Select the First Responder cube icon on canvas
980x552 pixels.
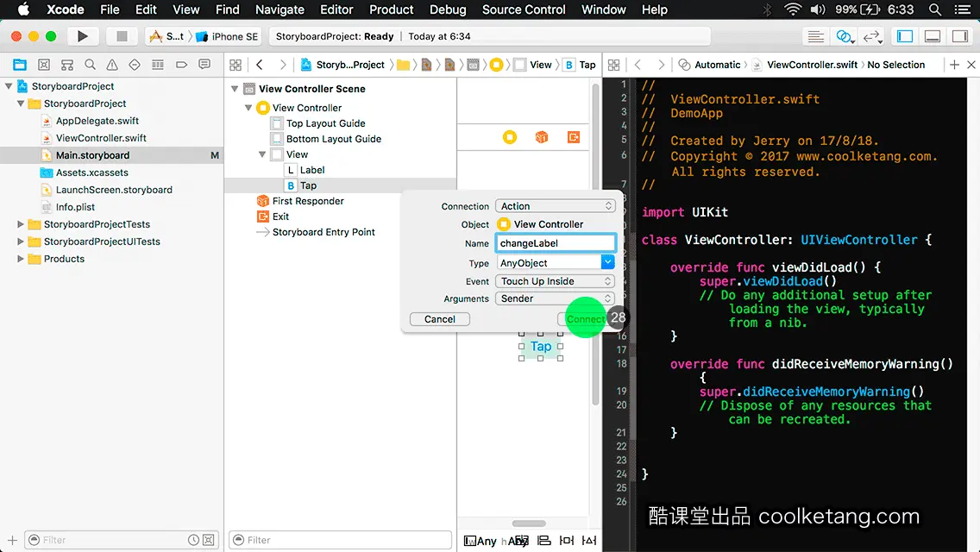pyautogui.click(x=542, y=137)
